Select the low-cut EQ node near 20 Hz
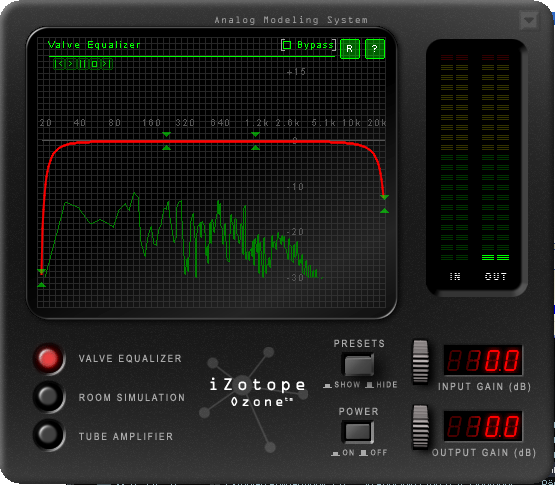Viewport: 555px width, 485px height. tap(41, 278)
